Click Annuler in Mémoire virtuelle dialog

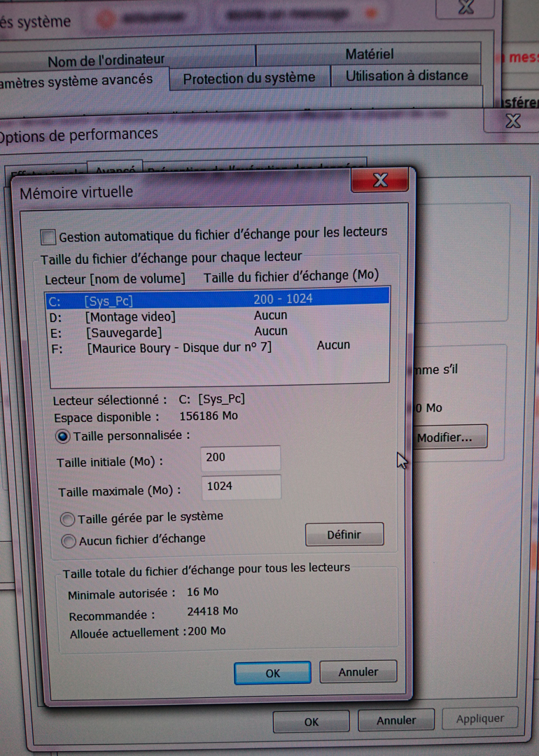358,671
